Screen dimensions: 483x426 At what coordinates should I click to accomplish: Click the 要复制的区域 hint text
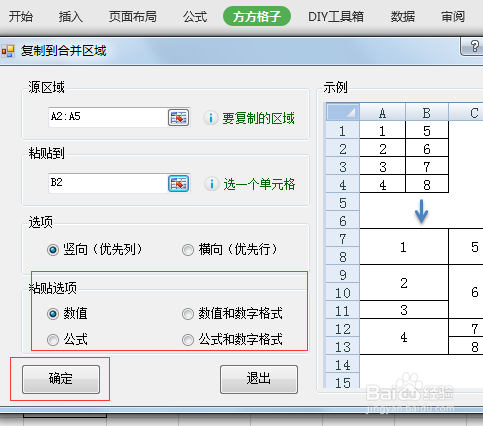point(259,118)
